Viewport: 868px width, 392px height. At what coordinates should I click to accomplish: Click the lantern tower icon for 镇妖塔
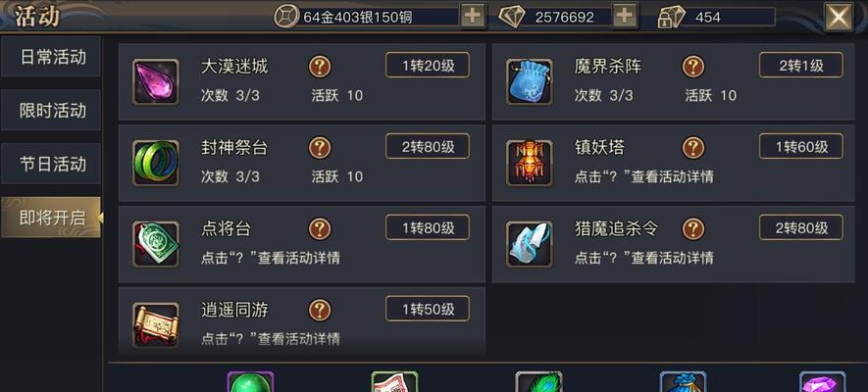(530, 163)
